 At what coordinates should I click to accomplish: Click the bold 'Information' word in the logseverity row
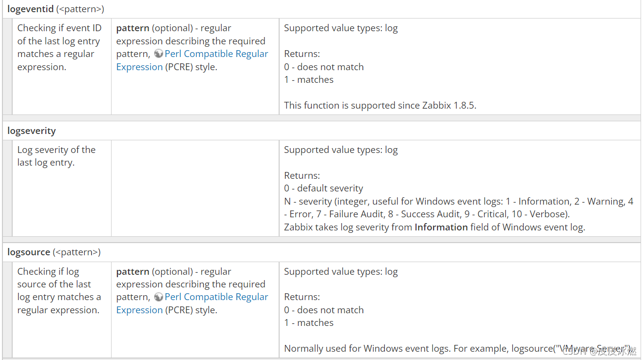[x=441, y=227]
